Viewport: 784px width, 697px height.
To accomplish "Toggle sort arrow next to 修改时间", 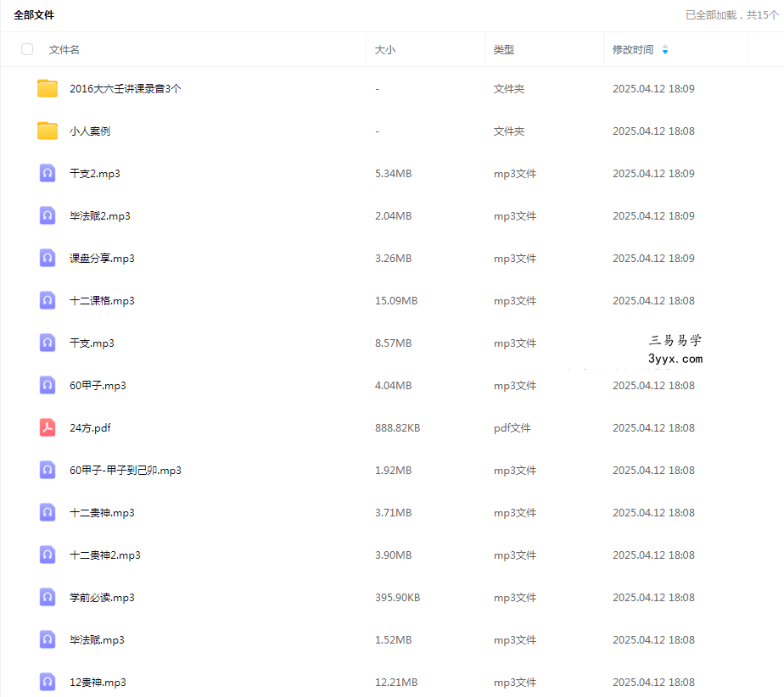I will point(665,49).
